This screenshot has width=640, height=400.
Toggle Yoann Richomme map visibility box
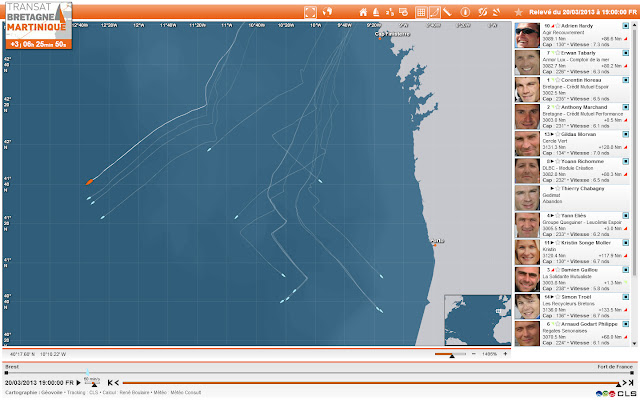point(625,161)
